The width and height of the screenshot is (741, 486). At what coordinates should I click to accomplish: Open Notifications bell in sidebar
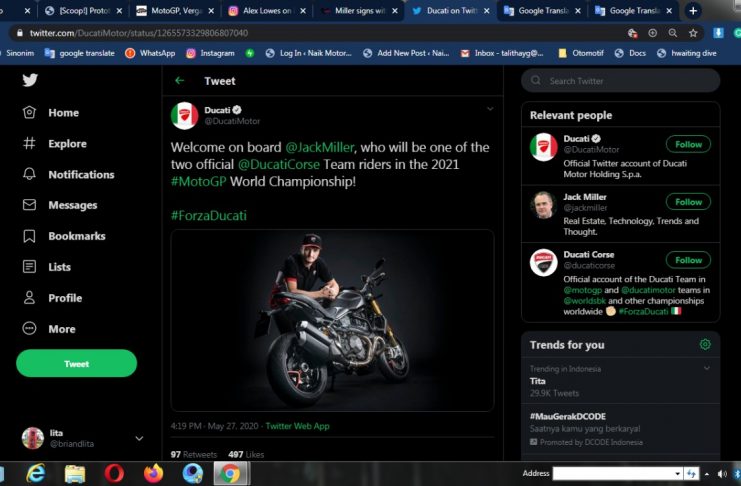[x=30, y=174]
